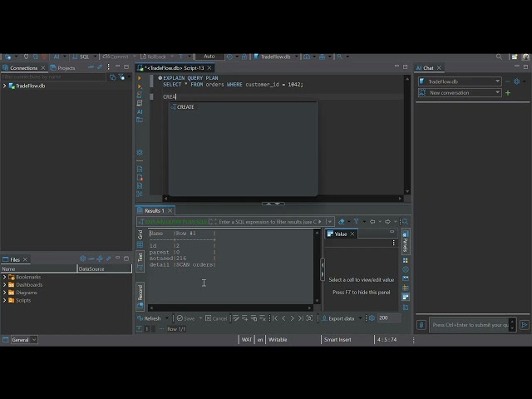
Task: Click the AI chat prompt input field
Action: 470,325
